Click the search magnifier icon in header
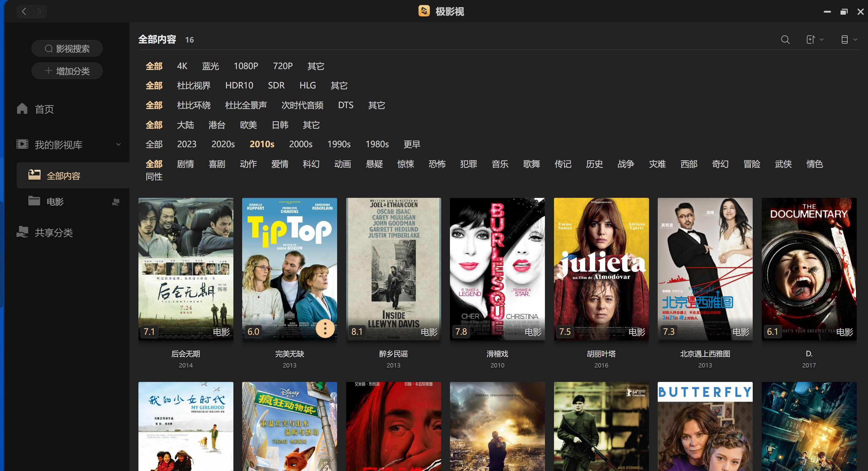The height and width of the screenshot is (471, 868). click(x=785, y=40)
